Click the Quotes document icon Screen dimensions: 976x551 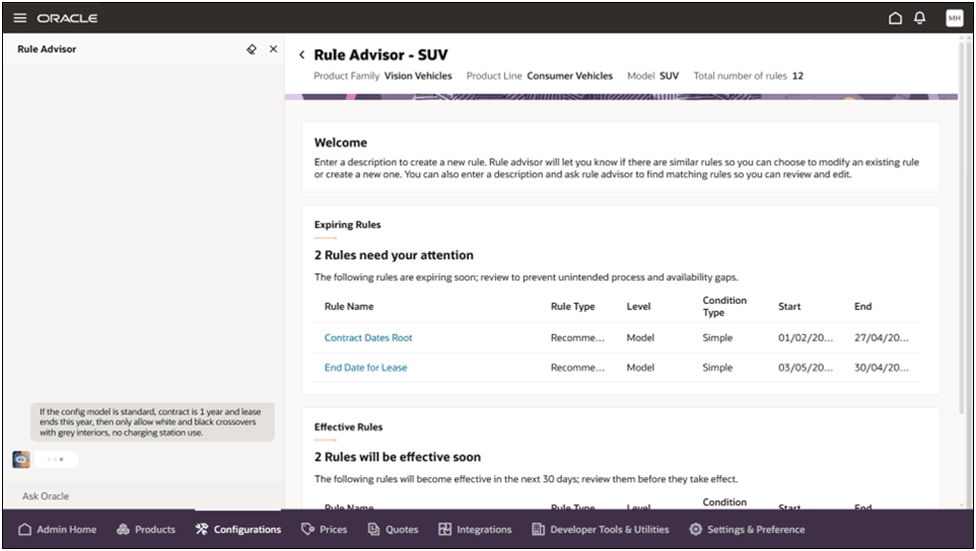point(373,529)
